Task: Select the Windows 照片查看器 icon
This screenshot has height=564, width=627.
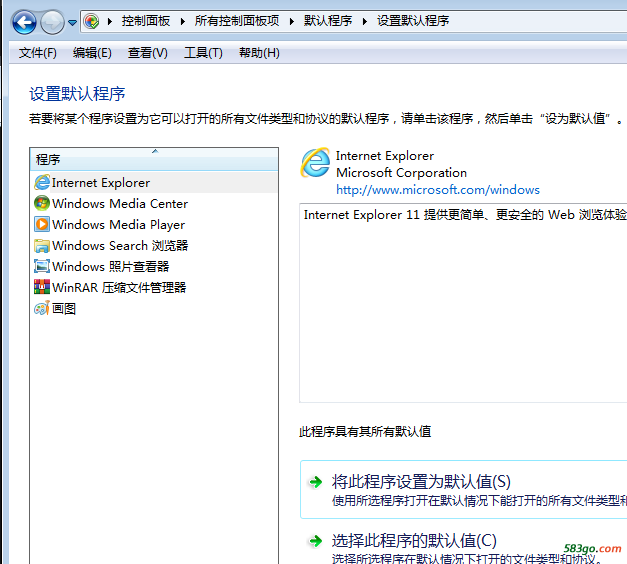Action: 42,267
